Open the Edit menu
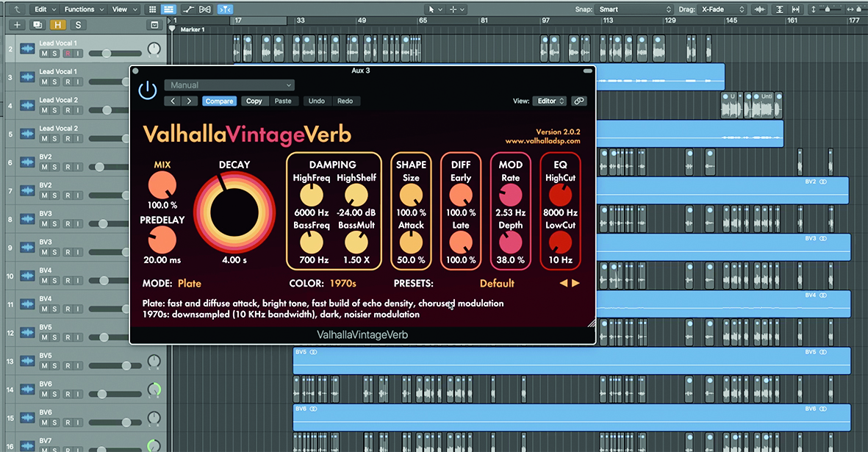The width and height of the screenshot is (868, 452). click(44, 10)
